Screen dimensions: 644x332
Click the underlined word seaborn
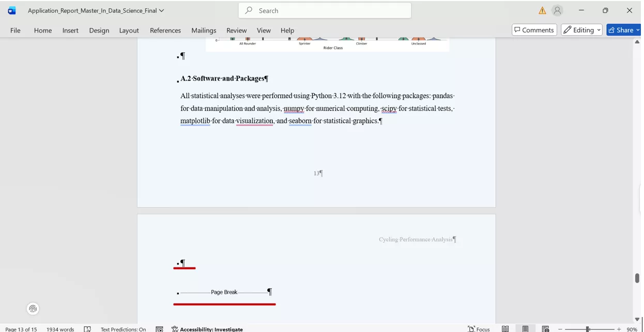(x=300, y=121)
